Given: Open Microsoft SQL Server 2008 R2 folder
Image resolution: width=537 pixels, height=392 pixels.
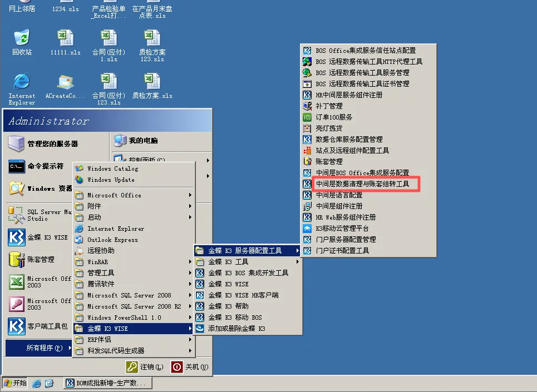Looking at the screenshot, I should [134, 306].
